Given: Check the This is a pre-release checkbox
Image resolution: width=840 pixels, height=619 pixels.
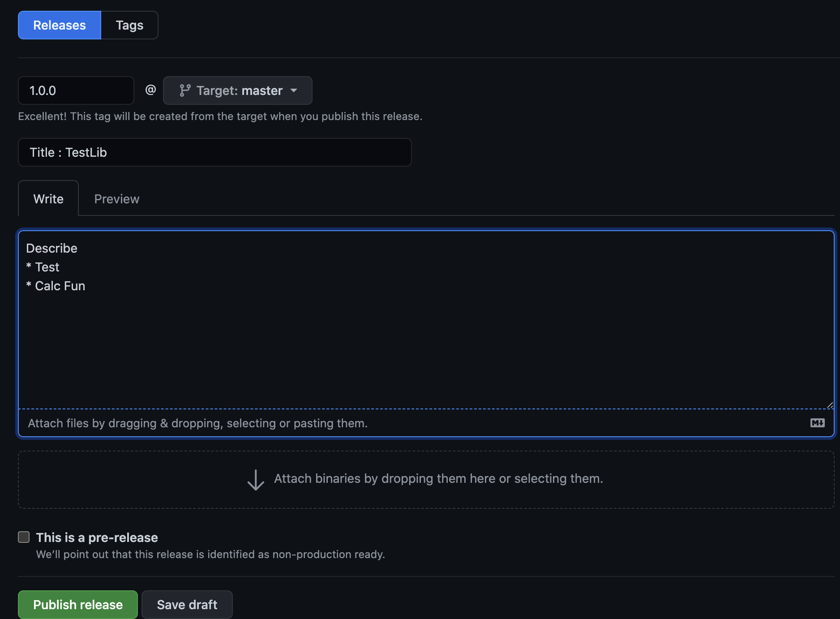Looking at the screenshot, I should point(24,537).
